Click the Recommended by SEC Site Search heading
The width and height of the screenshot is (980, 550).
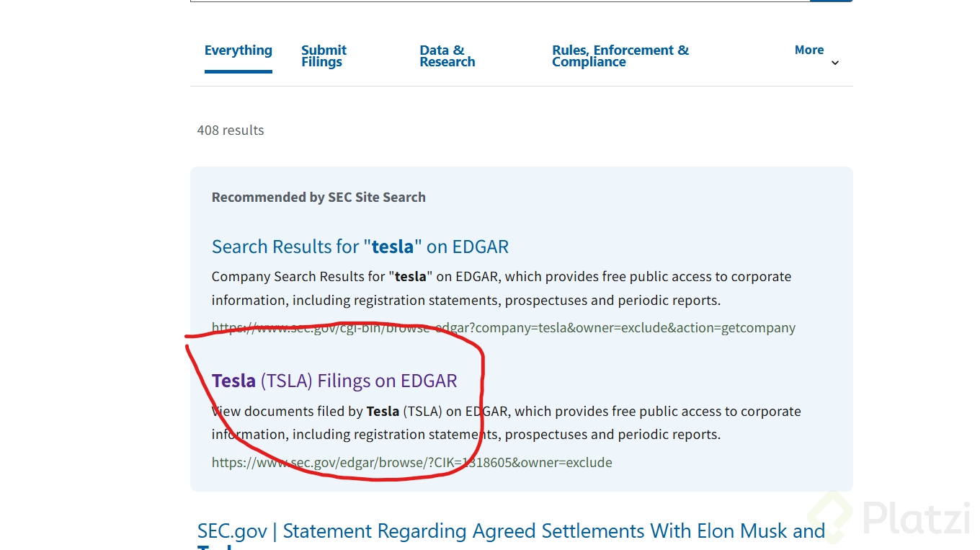[318, 198]
